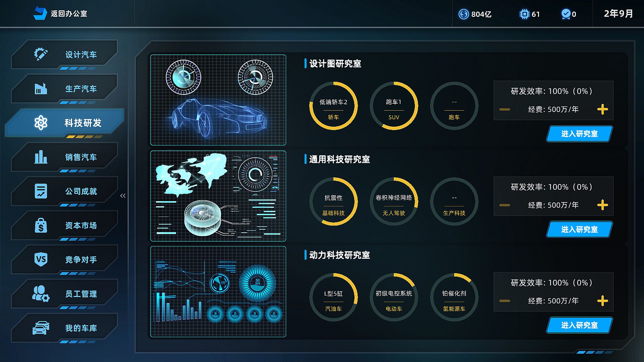The height and width of the screenshot is (362, 644).
Task: Open 我的车库 cars icon
Action: click(x=41, y=328)
